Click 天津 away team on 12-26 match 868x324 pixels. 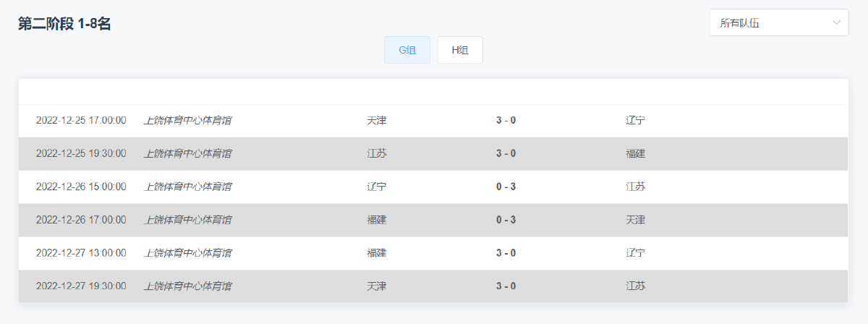[635, 221]
